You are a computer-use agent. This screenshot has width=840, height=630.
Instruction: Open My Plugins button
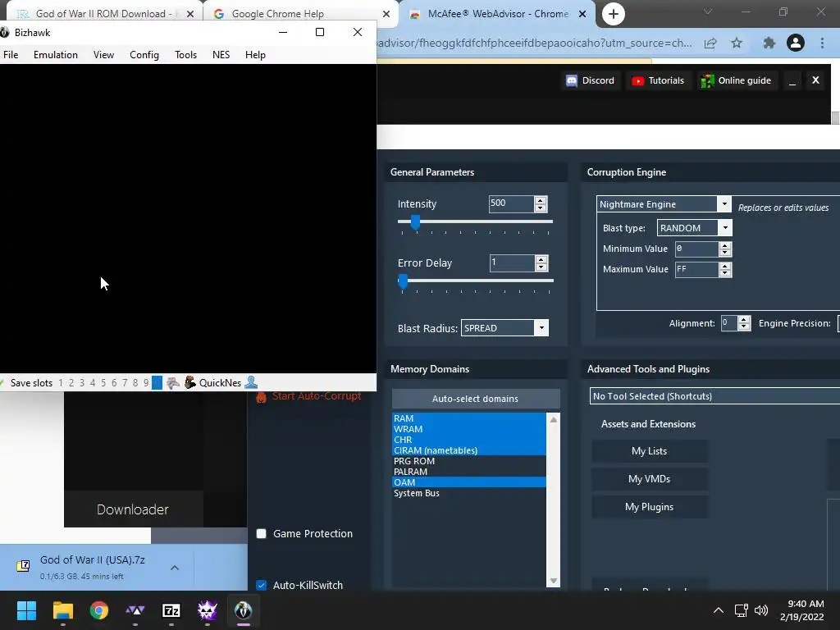(650, 507)
